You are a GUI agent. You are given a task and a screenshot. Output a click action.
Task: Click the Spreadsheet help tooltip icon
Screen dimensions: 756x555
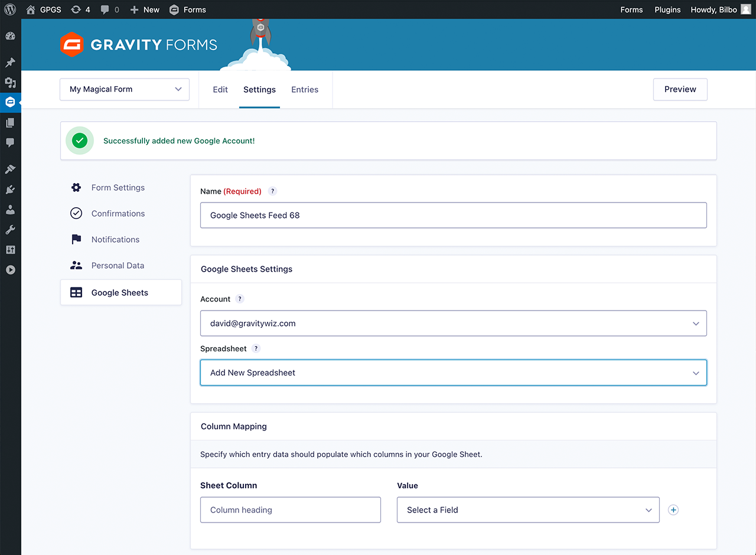pyautogui.click(x=256, y=348)
